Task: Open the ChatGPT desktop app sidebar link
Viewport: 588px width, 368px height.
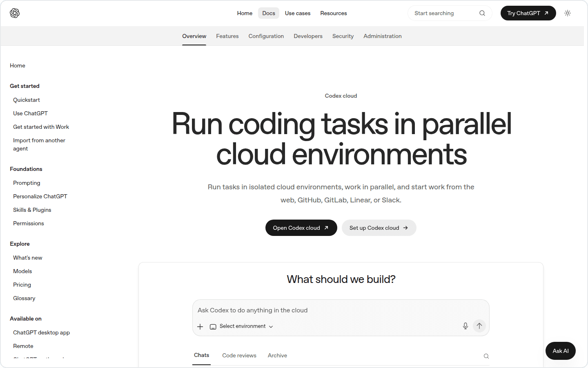Action: click(41, 332)
